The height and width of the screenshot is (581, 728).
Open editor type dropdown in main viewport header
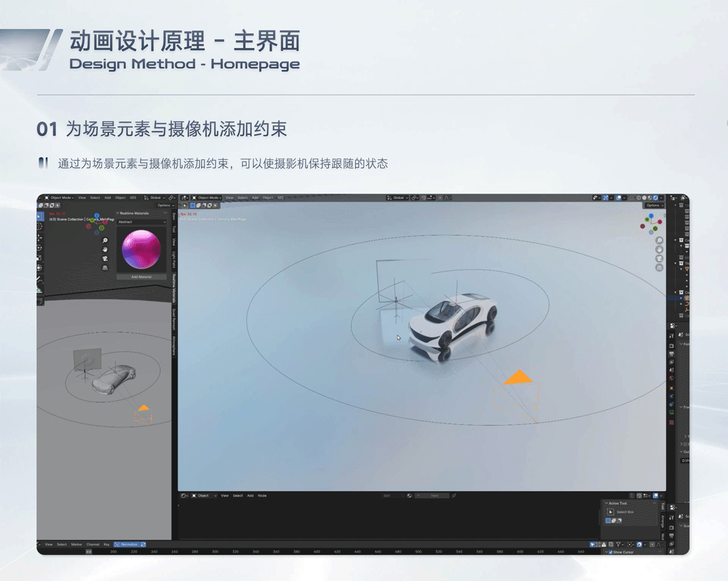click(185, 198)
